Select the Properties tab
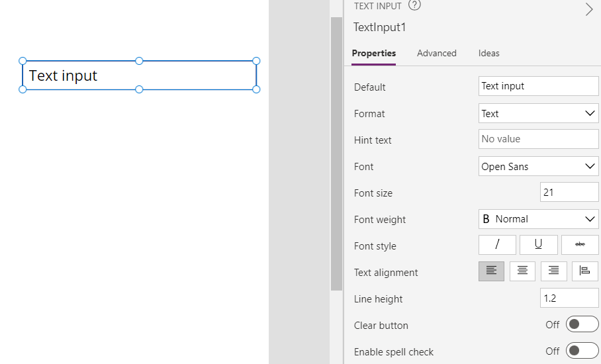The image size is (601, 364). [374, 53]
